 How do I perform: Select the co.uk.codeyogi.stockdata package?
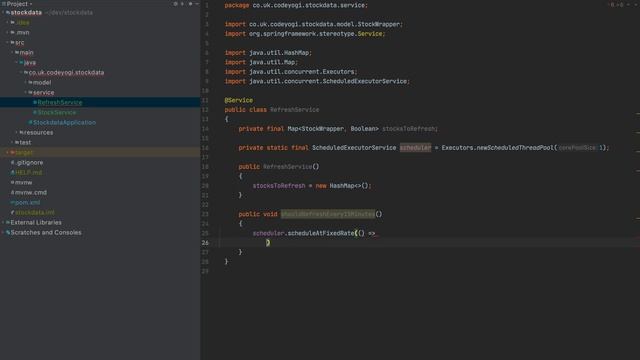pyautogui.click(x=66, y=72)
